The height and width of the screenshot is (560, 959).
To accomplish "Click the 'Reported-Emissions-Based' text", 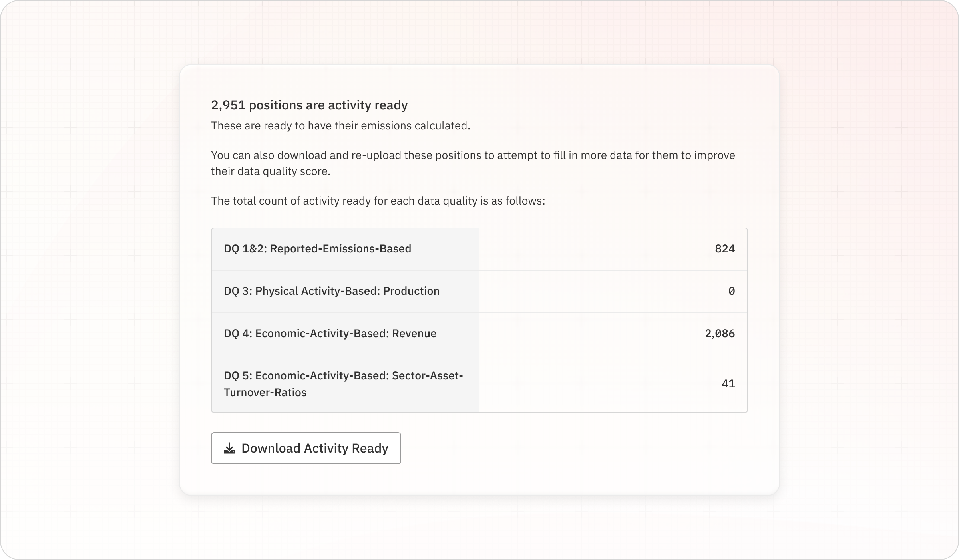I will click(340, 249).
